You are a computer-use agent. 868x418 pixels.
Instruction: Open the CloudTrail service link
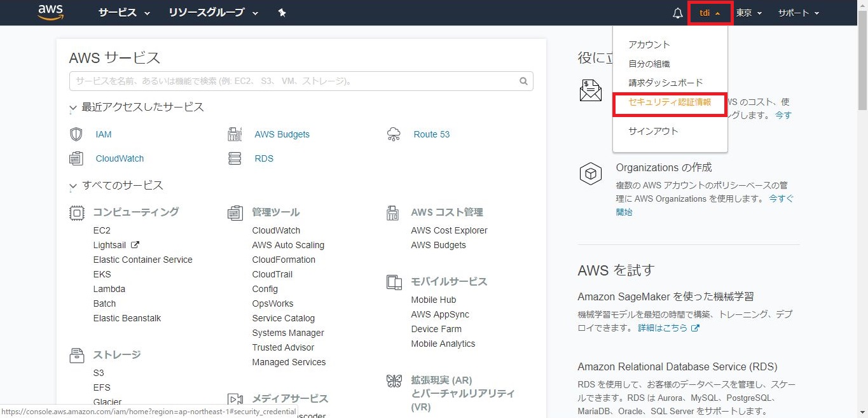[272, 274]
